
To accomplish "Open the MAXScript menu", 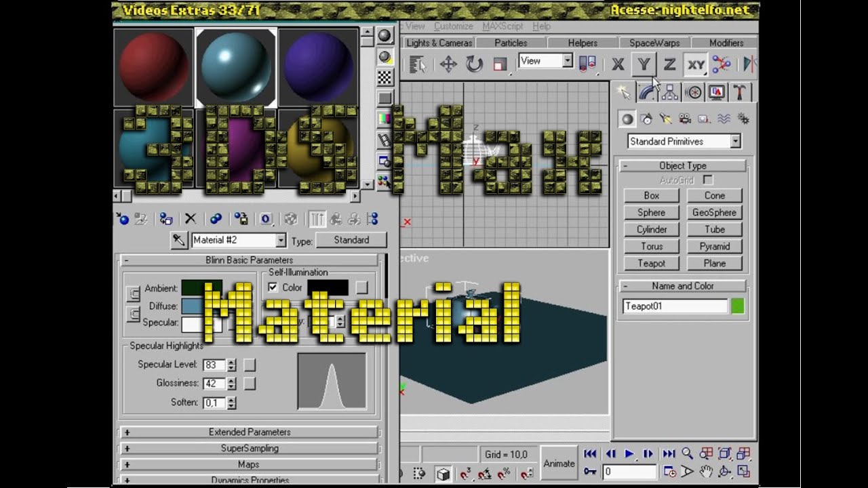I will 502,26.
